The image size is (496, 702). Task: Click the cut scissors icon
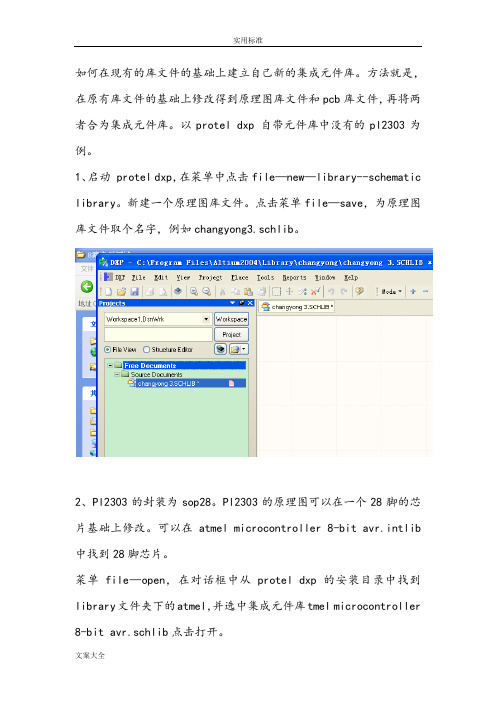tap(222, 291)
